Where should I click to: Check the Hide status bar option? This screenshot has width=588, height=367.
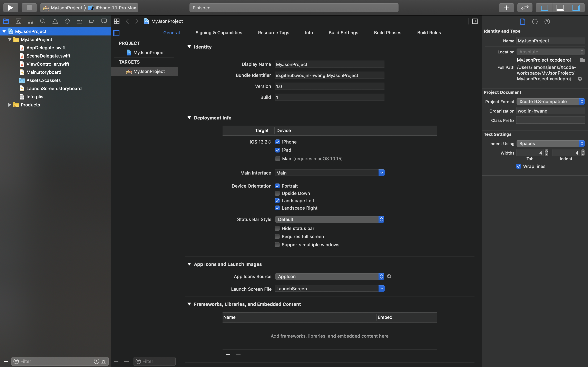coord(277,228)
